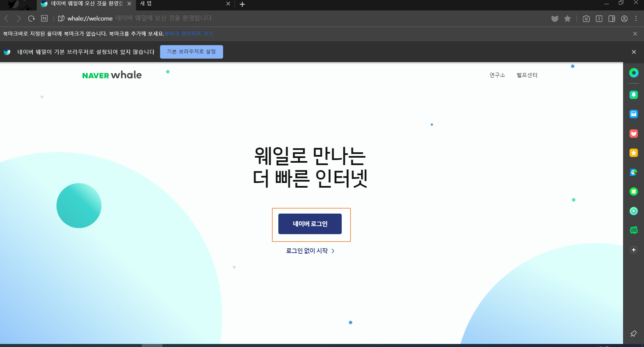The height and width of the screenshot is (347, 644).
Task: Open a new tab with plus button
Action: (242, 4)
